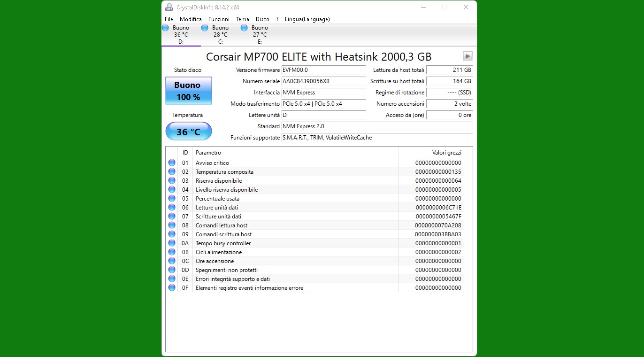
Task: Open the Lingua(Language) menu
Action: pyautogui.click(x=307, y=19)
